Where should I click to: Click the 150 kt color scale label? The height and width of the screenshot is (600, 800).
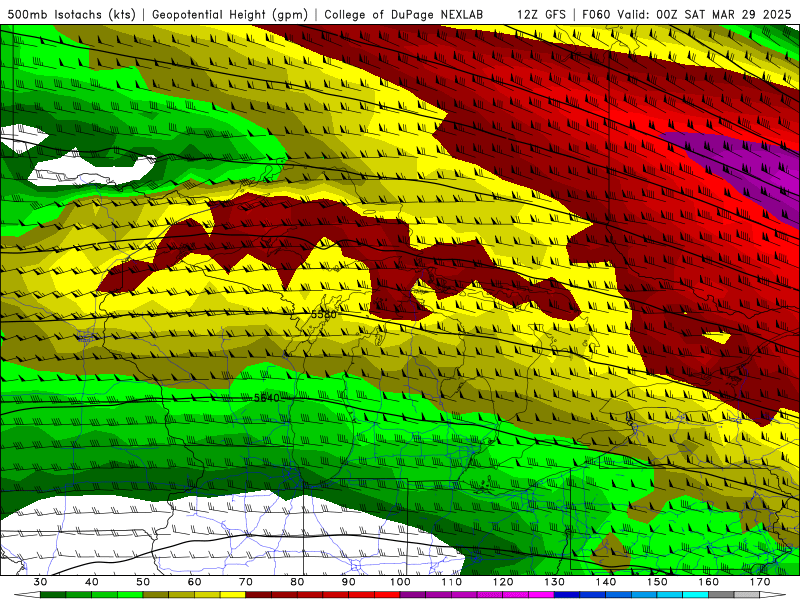coord(657,582)
